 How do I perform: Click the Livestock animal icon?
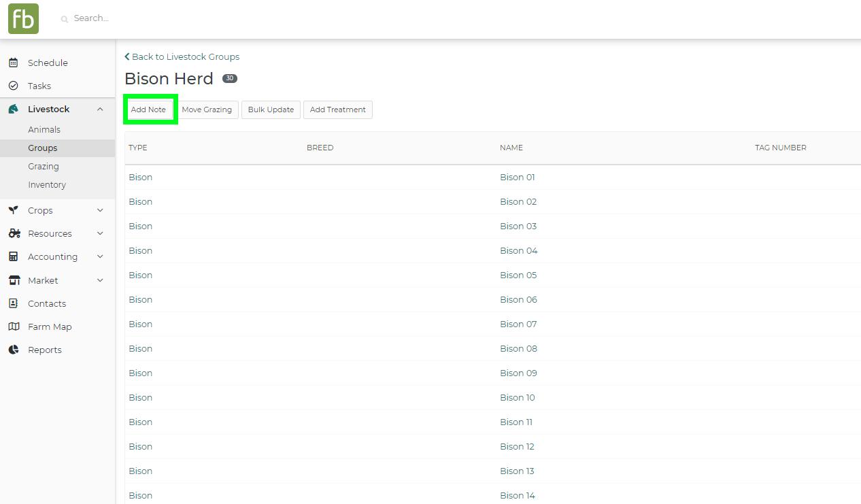(13, 109)
